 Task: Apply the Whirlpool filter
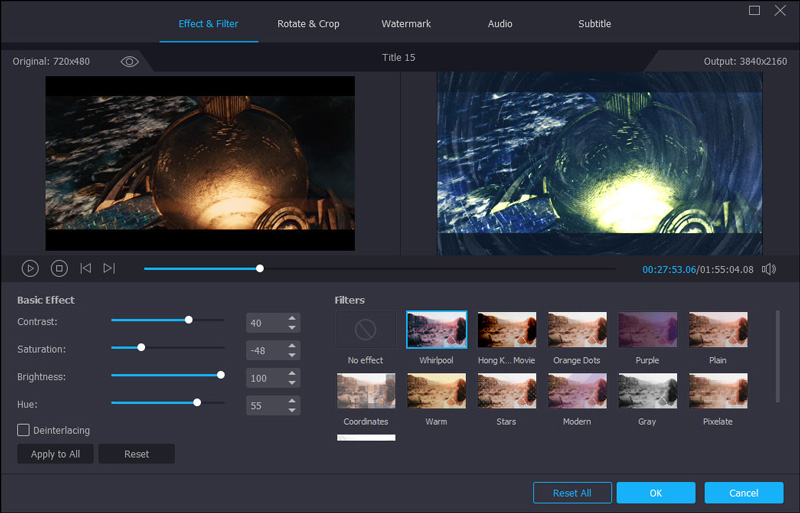[x=436, y=329]
